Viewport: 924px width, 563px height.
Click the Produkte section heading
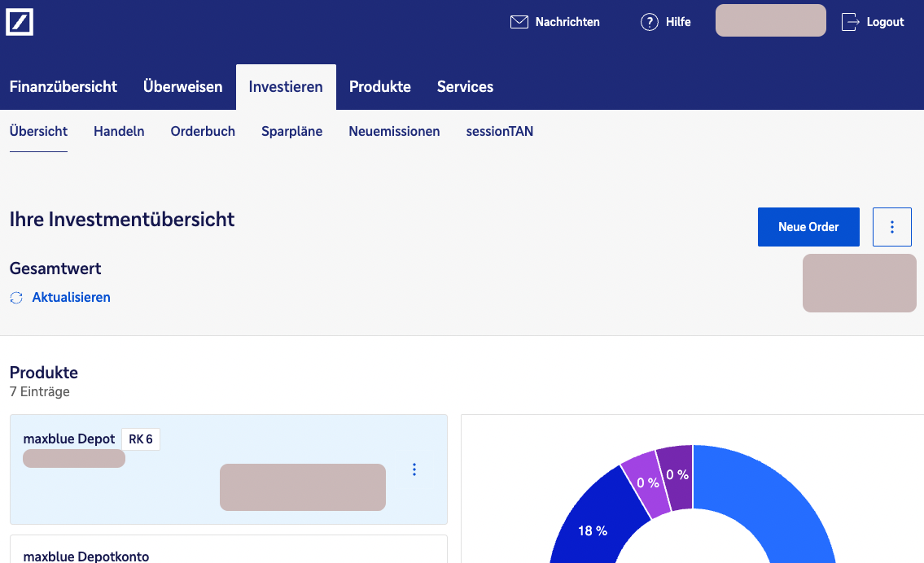click(44, 372)
